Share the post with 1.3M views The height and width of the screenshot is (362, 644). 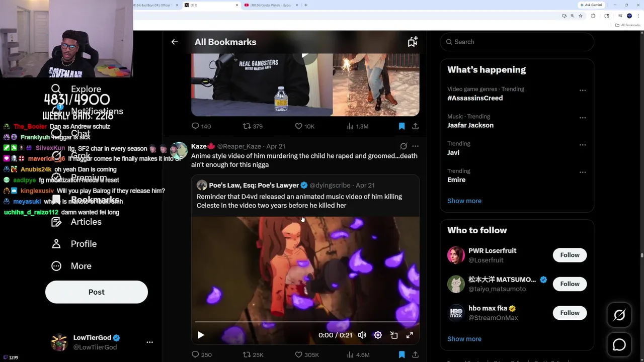click(x=415, y=126)
